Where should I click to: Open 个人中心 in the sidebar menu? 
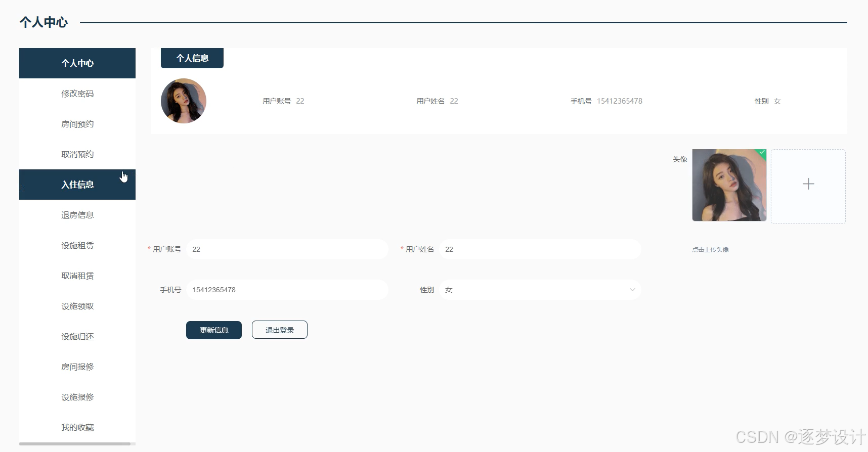[77, 63]
